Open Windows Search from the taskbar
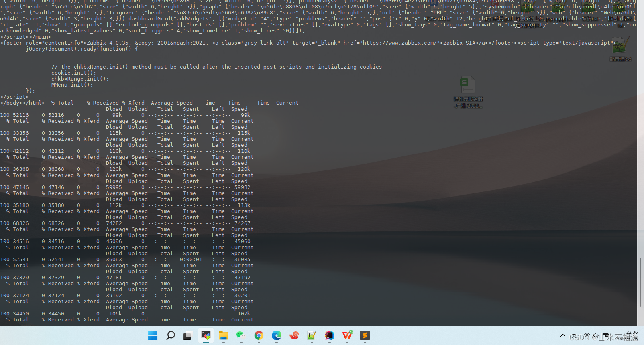 171,335
